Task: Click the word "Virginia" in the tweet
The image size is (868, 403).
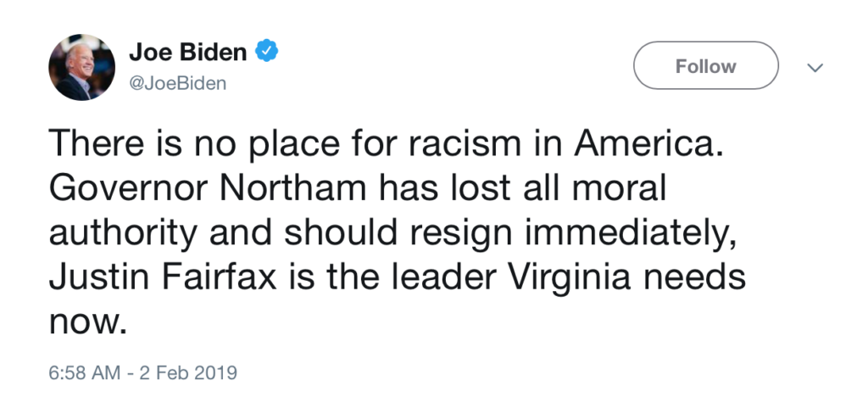Action: click(x=570, y=279)
